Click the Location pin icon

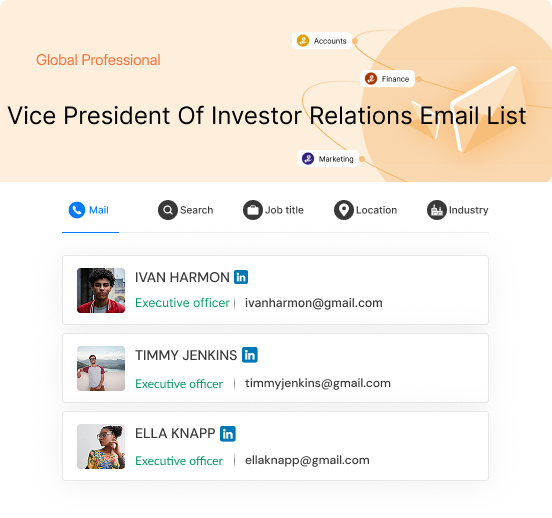[x=344, y=210]
